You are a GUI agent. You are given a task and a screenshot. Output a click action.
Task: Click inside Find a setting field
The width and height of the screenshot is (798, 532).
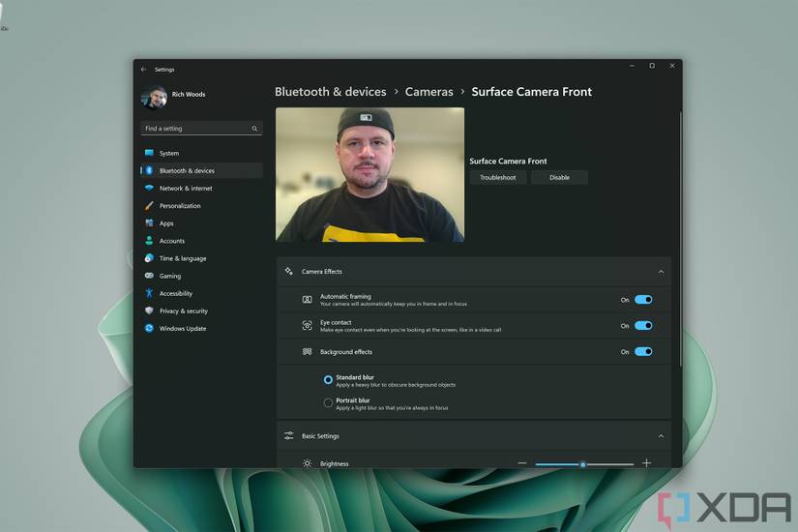point(193,129)
